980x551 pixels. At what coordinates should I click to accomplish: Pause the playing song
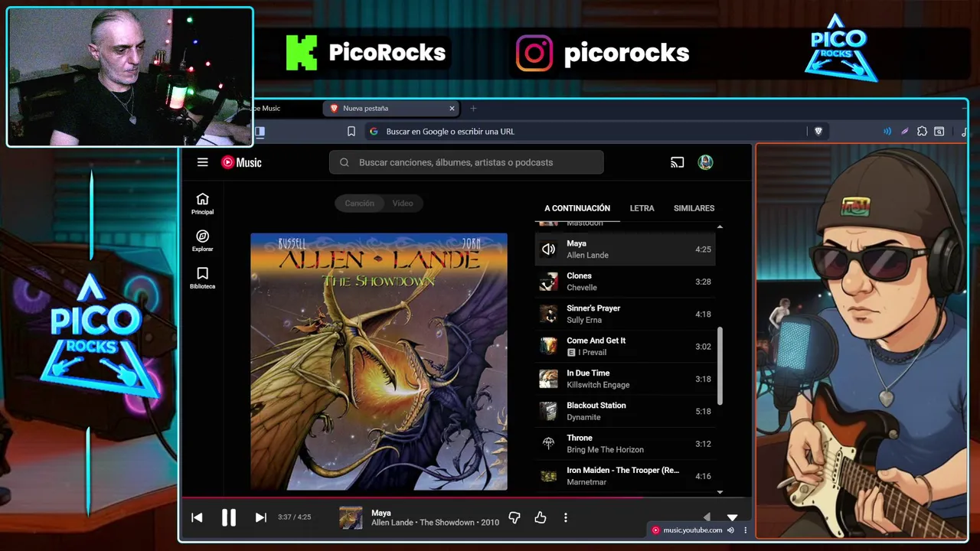pos(228,517)
